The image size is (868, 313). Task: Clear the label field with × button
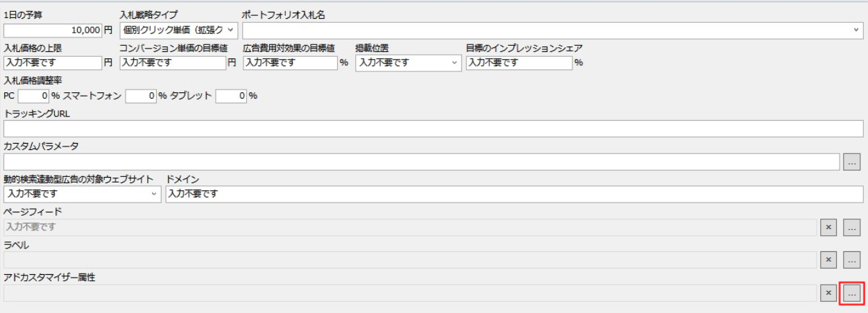tap(827, 260)
